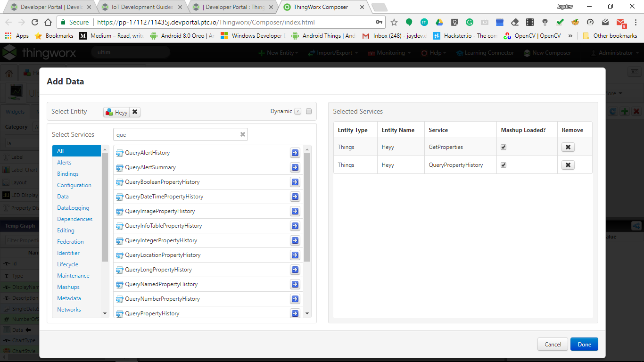644x362 pixels.
Task: Open the New Entity dropdown
Action: (x=278, y=53)
